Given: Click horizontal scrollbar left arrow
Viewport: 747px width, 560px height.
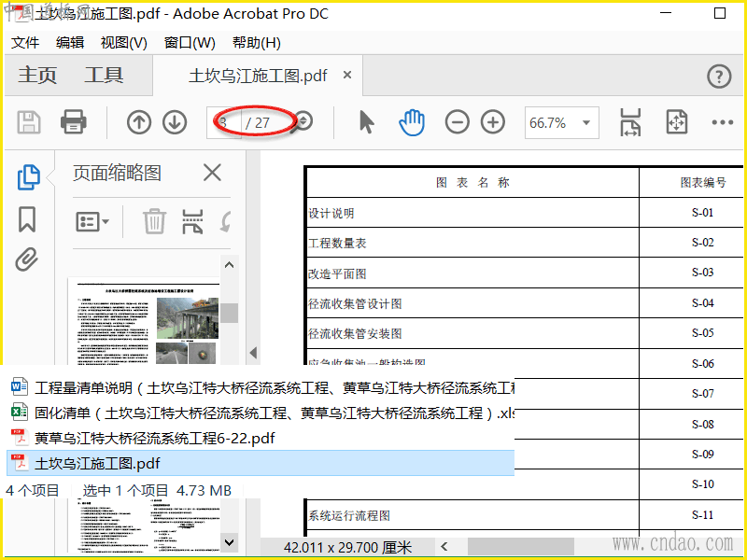Looking at the screenshot, I should tap(444, 547).
